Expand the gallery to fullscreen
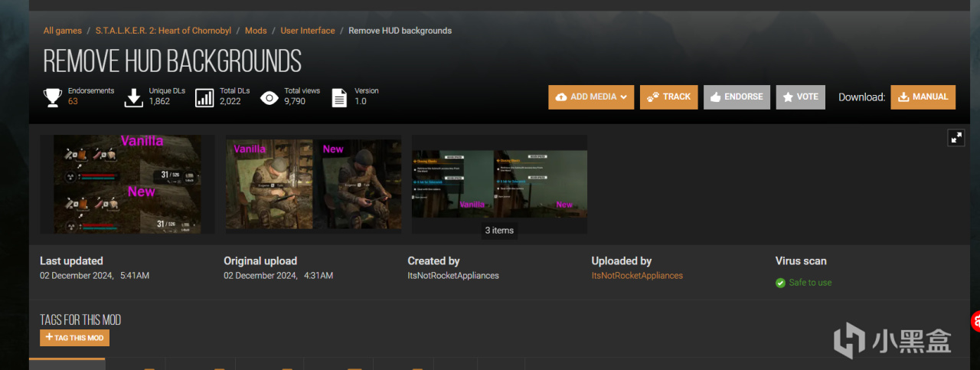This screenshot has height=370, width=980. tap(956, 137)
